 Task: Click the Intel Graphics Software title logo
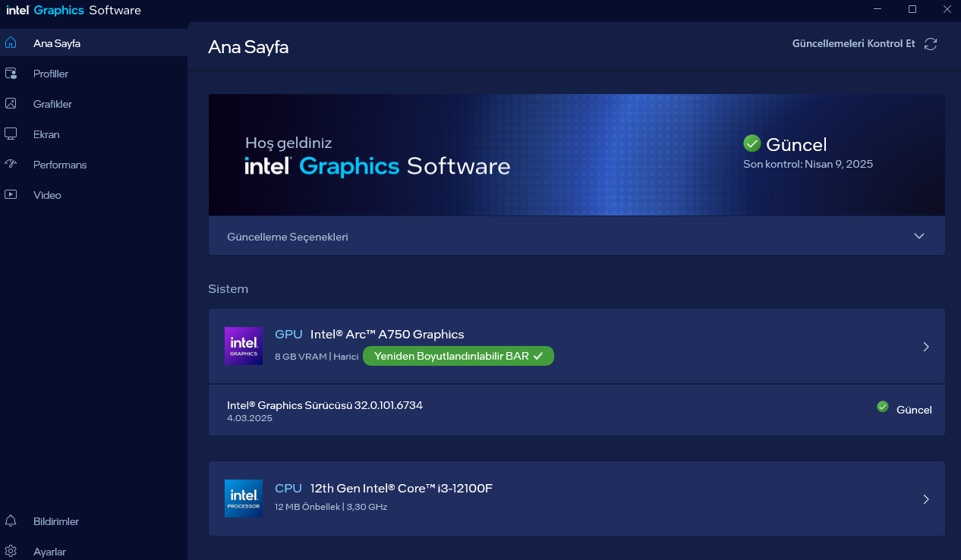tap(74, 11)
